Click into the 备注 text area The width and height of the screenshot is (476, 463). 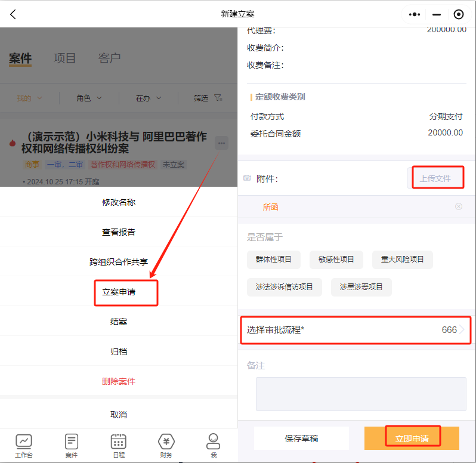tap(360, 394)
